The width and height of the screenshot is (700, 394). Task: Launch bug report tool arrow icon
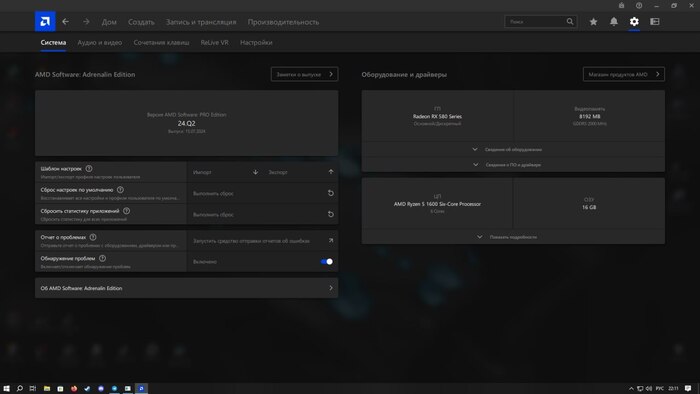coord(331,241)
